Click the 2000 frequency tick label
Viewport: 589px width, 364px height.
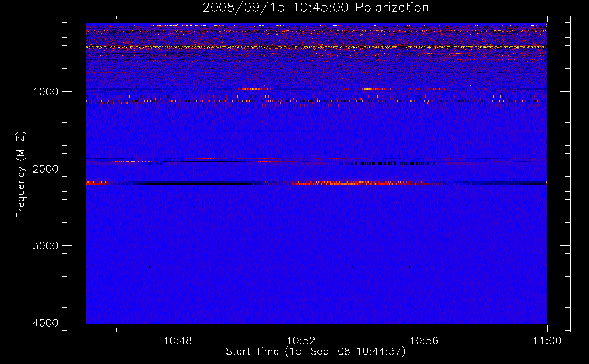46,169
